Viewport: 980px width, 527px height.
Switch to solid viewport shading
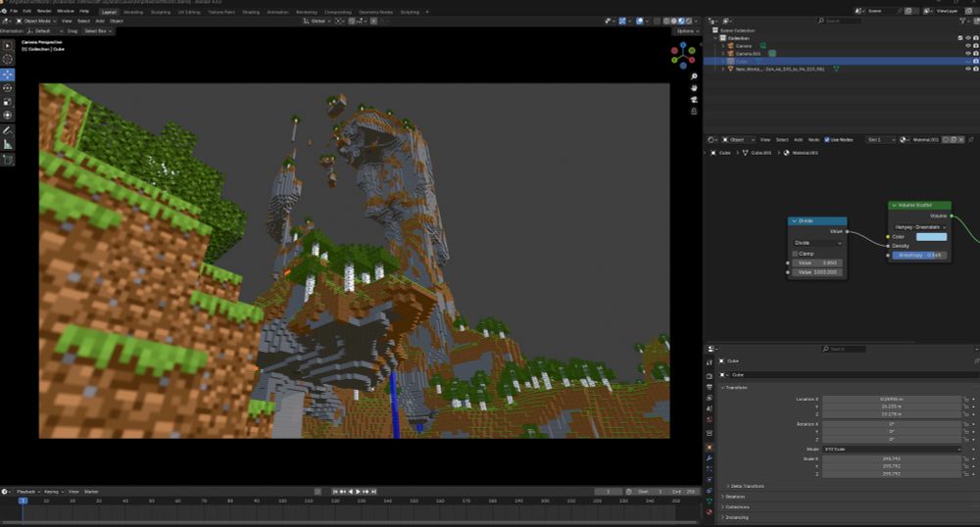(674, 21)
